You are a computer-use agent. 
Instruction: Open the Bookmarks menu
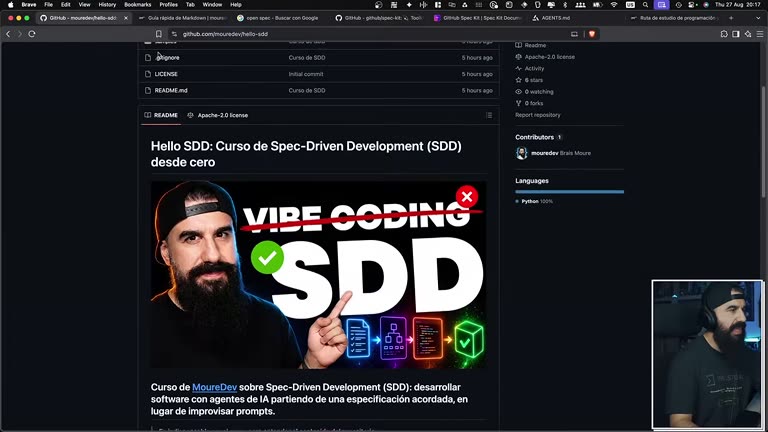(138, 4)
